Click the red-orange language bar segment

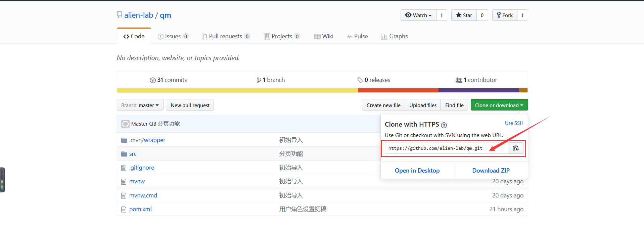click(398, 90)
